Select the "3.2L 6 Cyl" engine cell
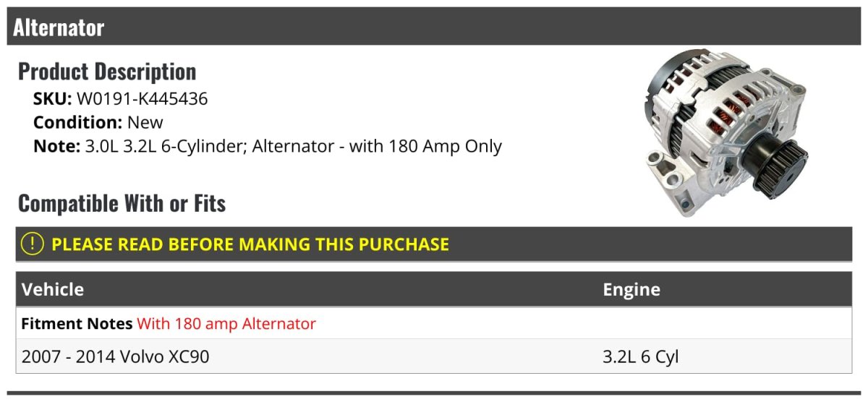This screenshot has height=402, width=868. pyautogui.click(x=641, y=356)
